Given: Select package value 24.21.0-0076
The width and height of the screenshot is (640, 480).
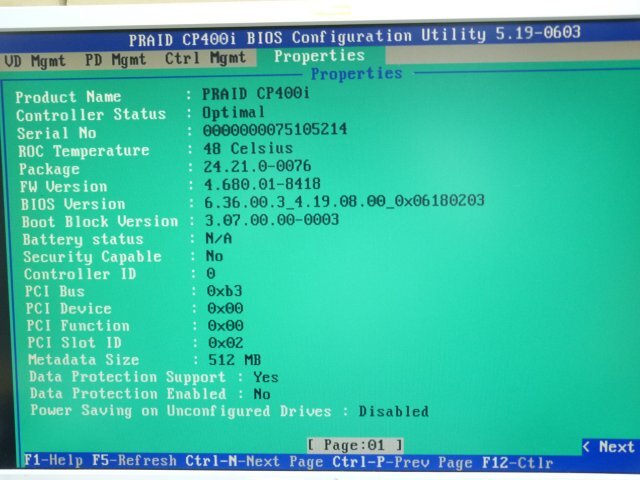Looking at the screenshot, I should tap(257, 166).
